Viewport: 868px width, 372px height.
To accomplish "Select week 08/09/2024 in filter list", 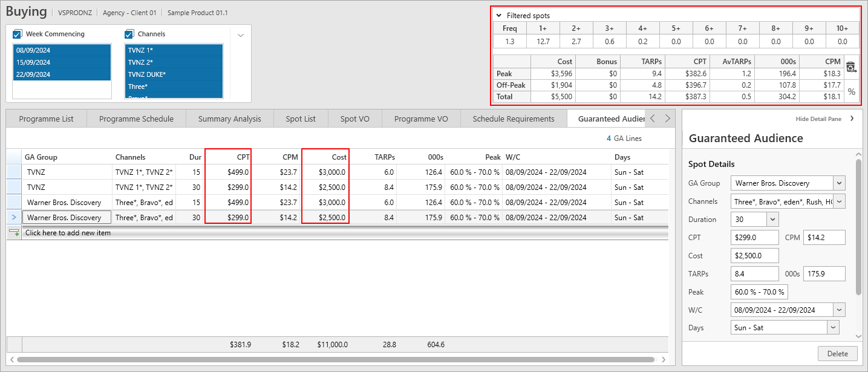I will [62, 50].
